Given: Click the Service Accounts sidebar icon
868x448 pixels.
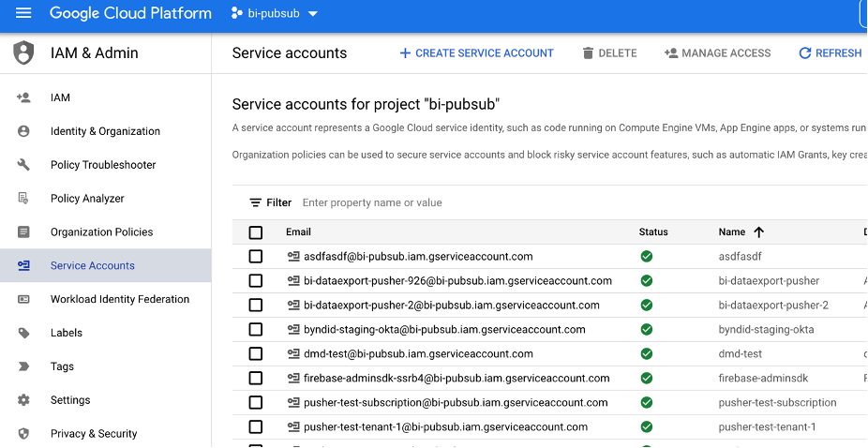Looking at the screenshot, I should (23, 266).
